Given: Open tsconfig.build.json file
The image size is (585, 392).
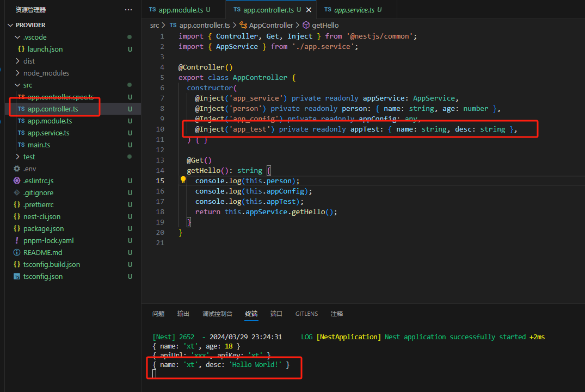Looking at the screenshot, I should tap(52, 264).
